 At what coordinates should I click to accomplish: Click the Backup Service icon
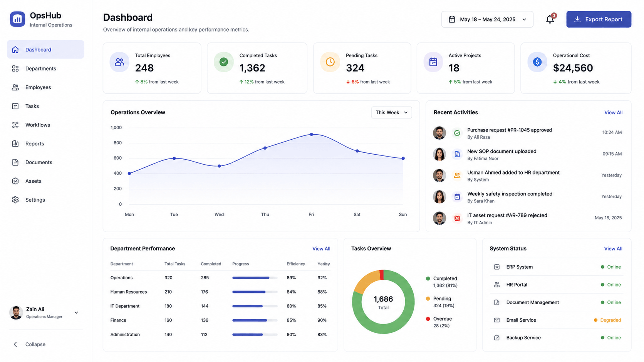click(x=497, y=338)
